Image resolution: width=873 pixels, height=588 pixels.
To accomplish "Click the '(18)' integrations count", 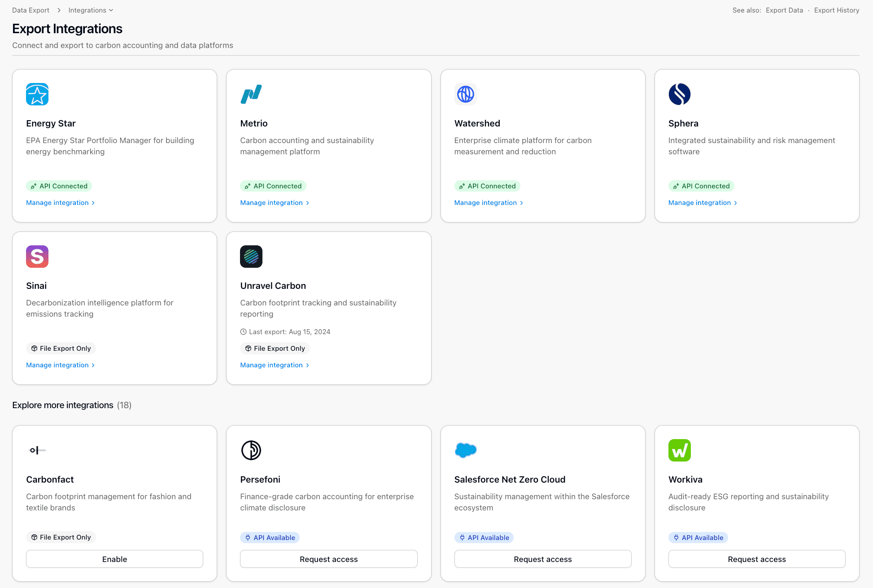I will (x=124, y=405).
